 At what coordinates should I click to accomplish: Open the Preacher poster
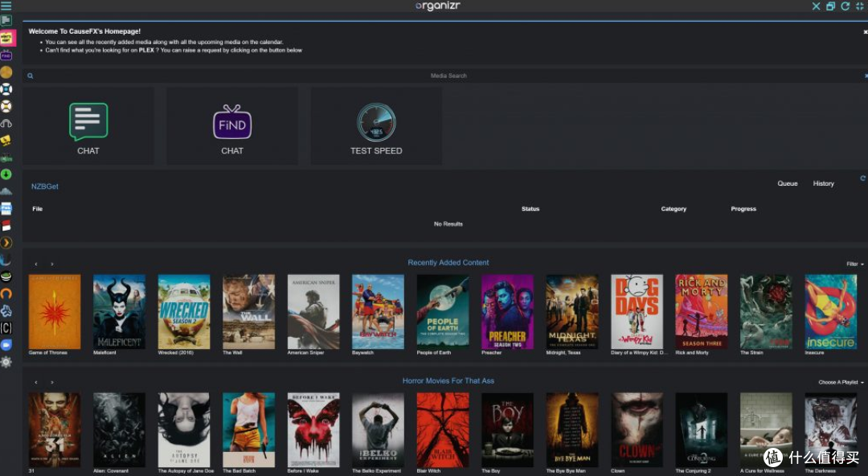[x=508, y=311]
